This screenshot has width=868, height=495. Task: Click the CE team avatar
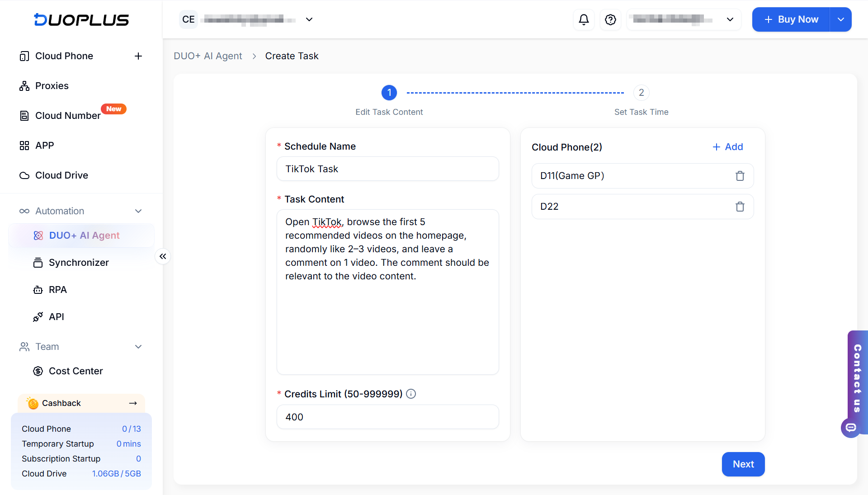pyautogui.click(x=189, y=19)
